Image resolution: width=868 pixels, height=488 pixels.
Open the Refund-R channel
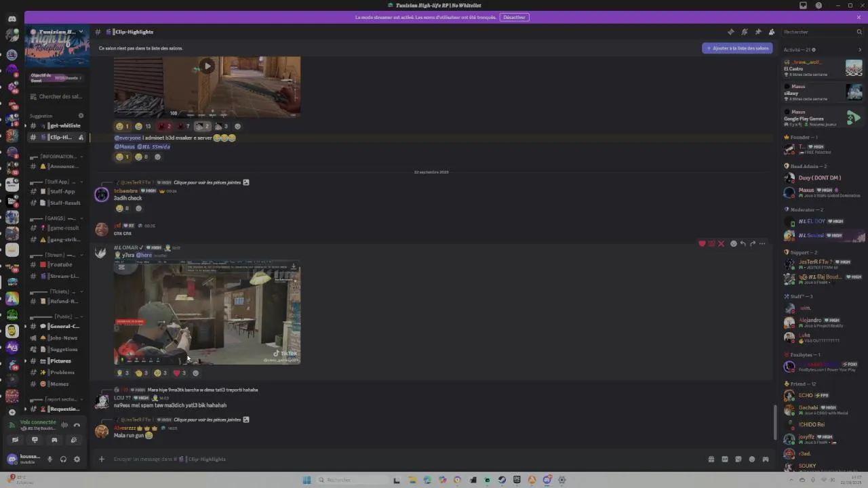pyautogui.click(x=57, y=301)
